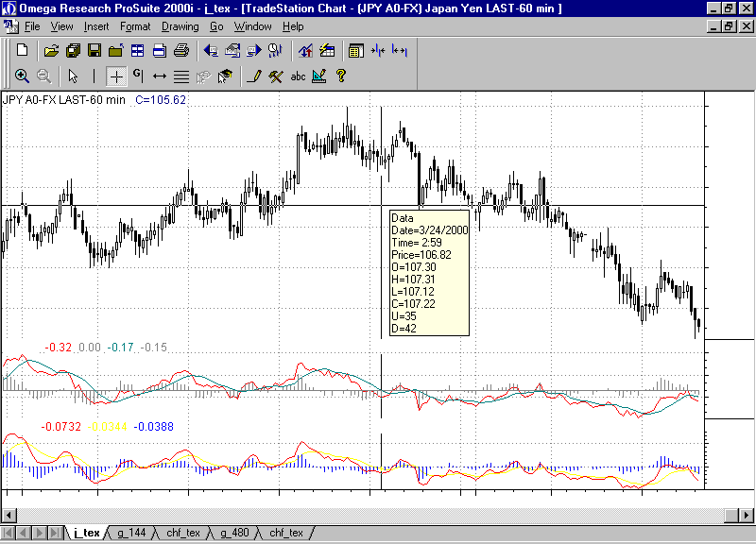Click the hammer and tools icon
The width and height of the screenshot is (756, 544).
[x=276, y=76]
